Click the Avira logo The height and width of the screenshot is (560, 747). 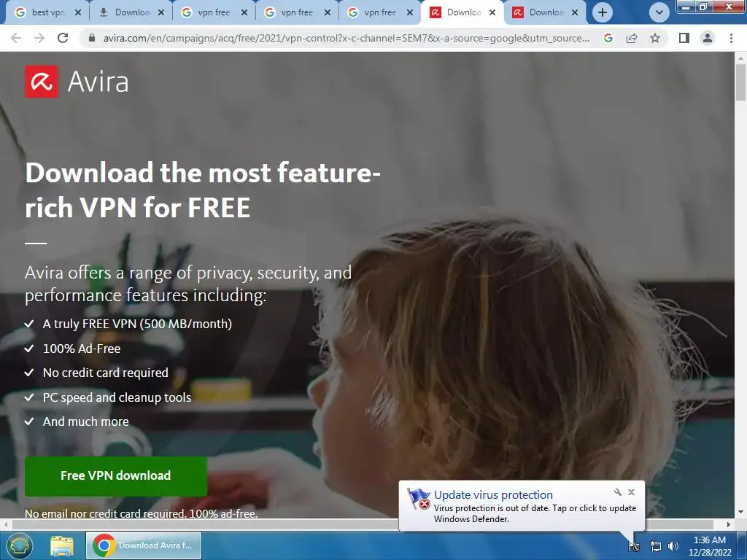(x=77, y=82)
